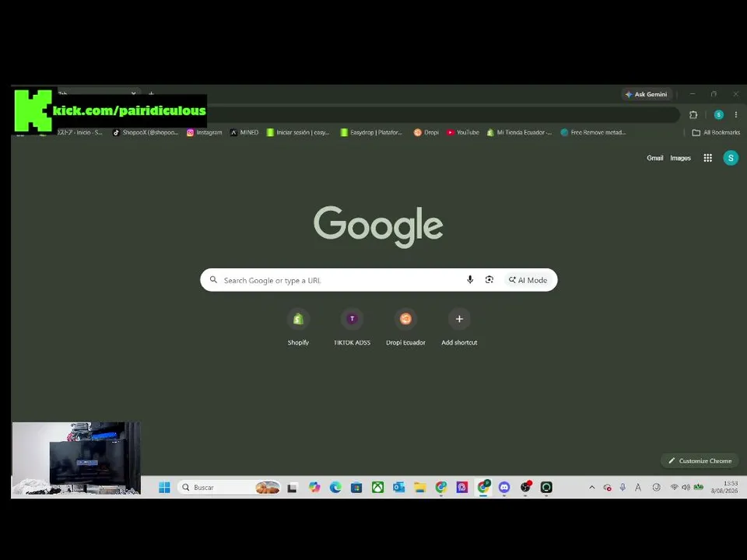
Task: Open the TIKTOK ADSS shortcut
Action: pyautogui.click(x=352, y=327)
